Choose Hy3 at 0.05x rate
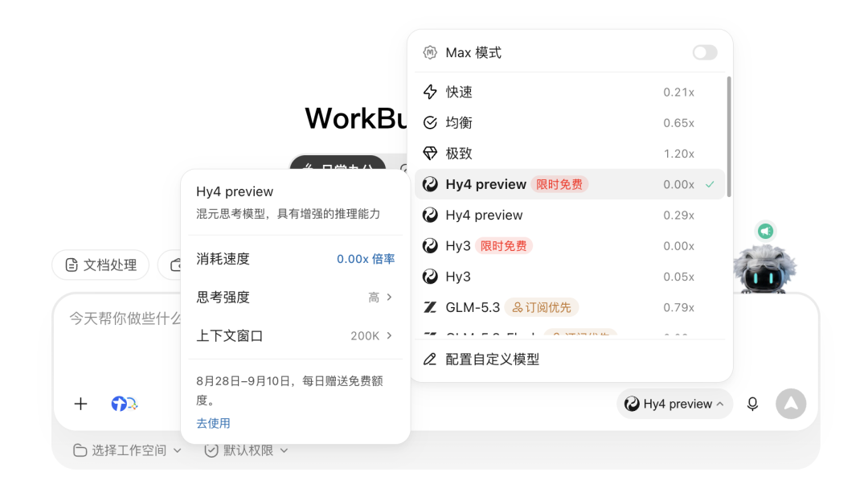The height and width of the screenshot is (497, 868). point(569,277)
